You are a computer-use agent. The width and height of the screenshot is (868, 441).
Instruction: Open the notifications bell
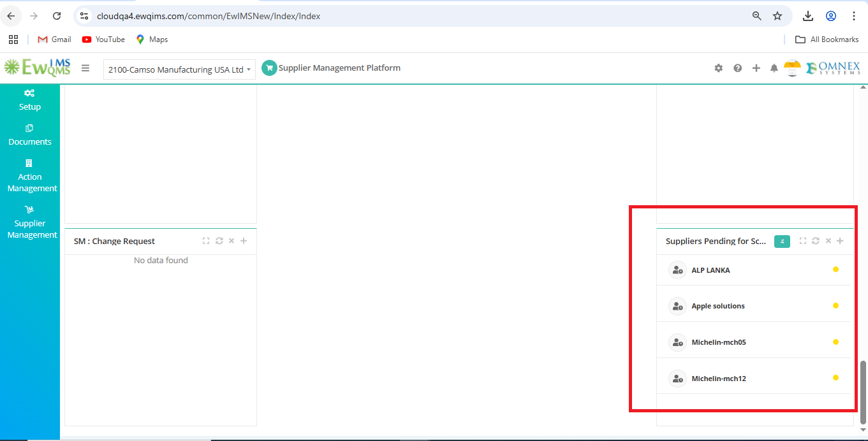tap(774, 68)
